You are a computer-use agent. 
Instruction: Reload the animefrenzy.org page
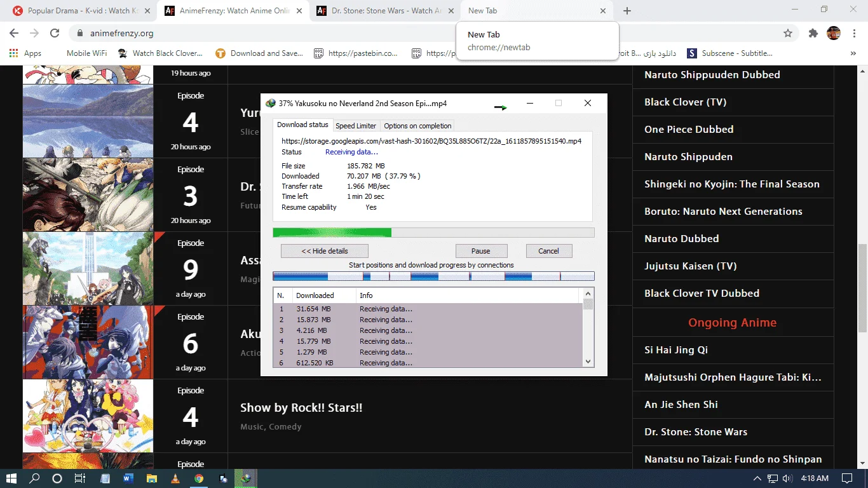click(x=55, y=33)
